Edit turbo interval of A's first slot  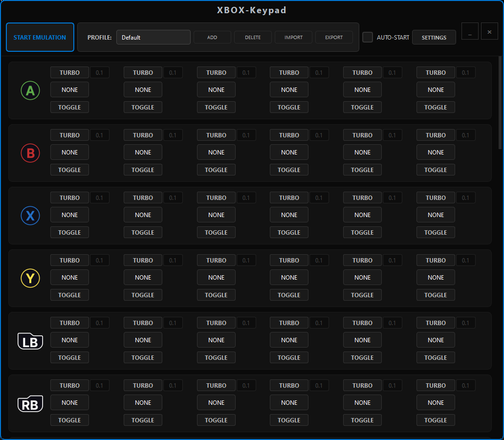[99, 73]
